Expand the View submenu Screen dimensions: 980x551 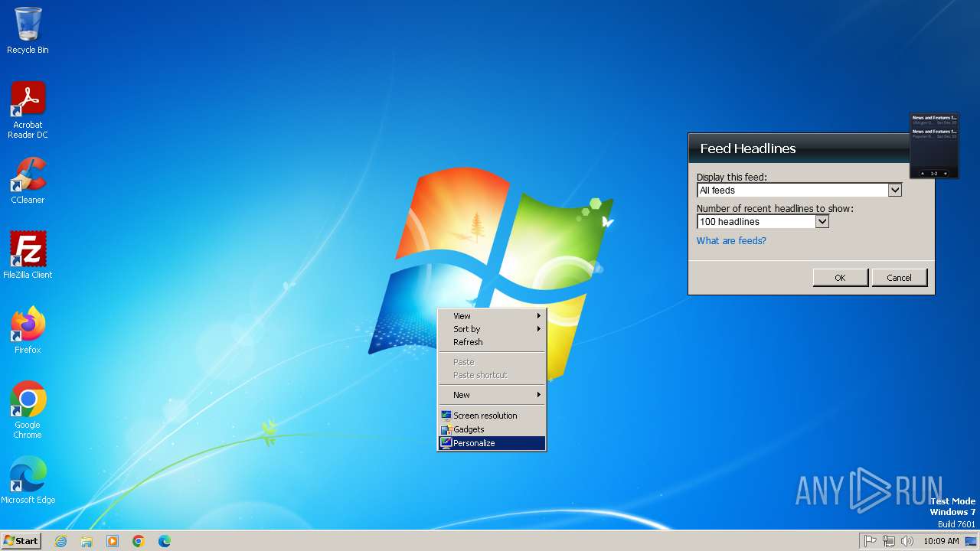[492, 316]
